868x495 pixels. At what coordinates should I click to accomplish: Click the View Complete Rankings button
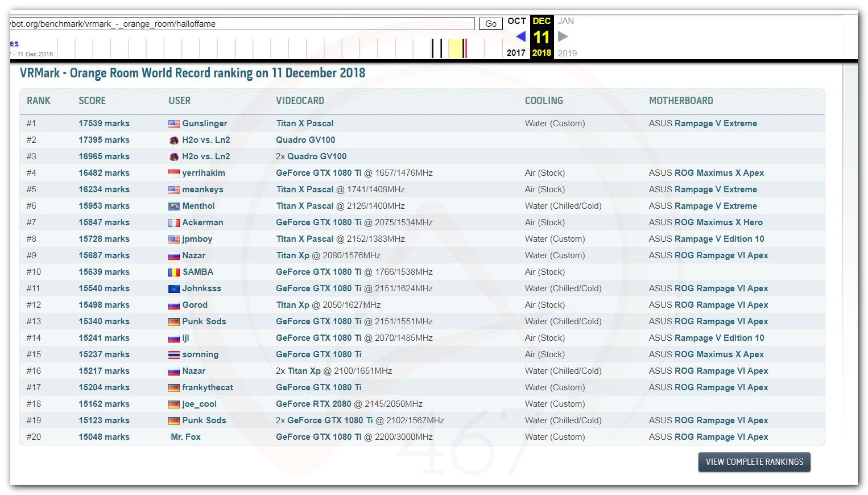(754, 462)
